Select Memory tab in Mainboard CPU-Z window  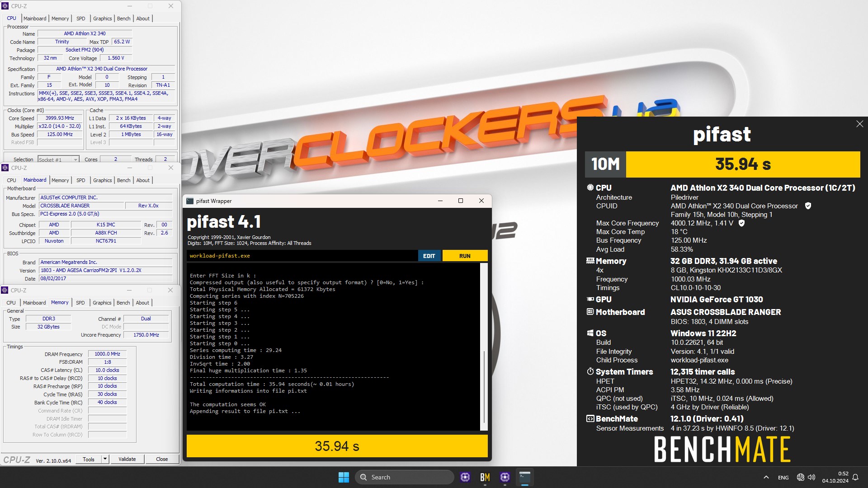pos(60,180)
